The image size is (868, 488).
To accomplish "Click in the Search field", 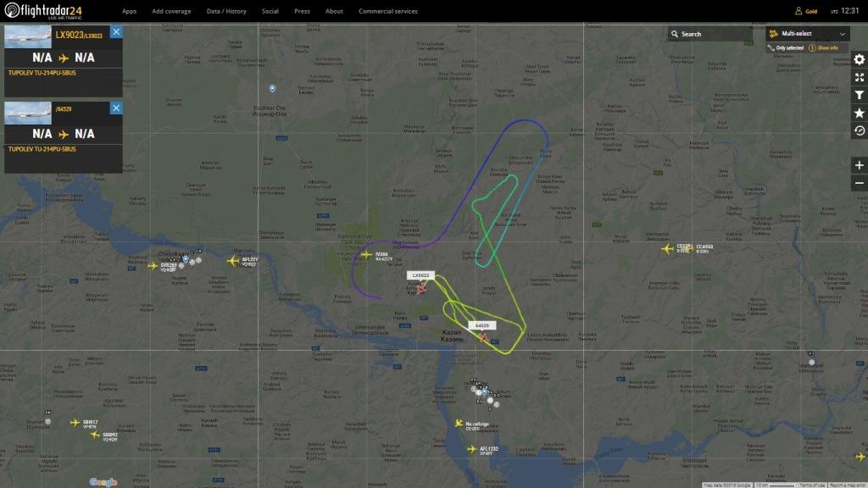I will tap(710, 34).
